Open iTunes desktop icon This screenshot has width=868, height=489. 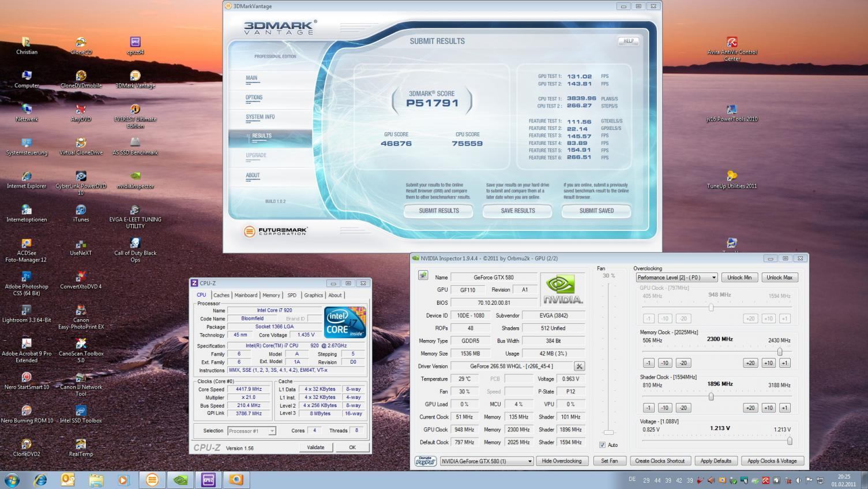coord(81,213)
